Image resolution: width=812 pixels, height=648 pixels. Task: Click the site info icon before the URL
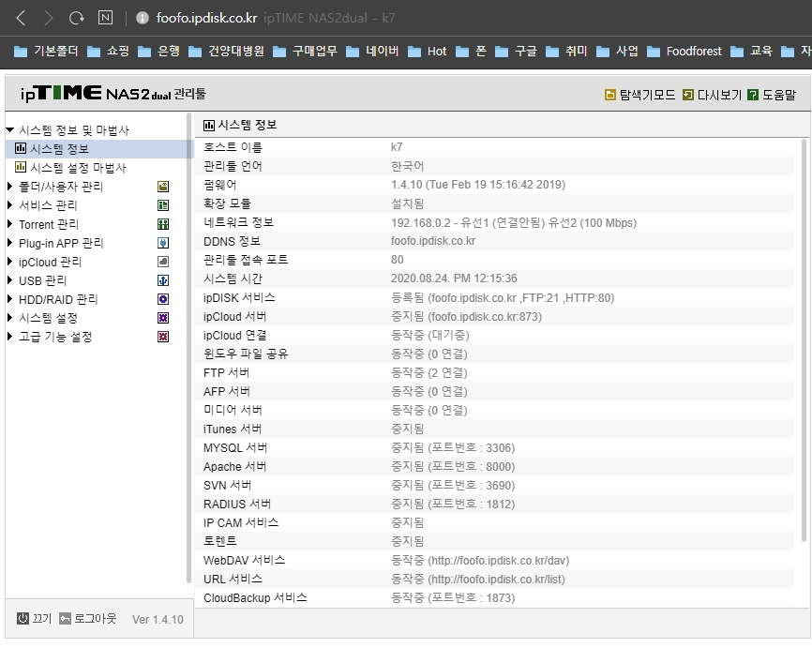click(142, 18)
